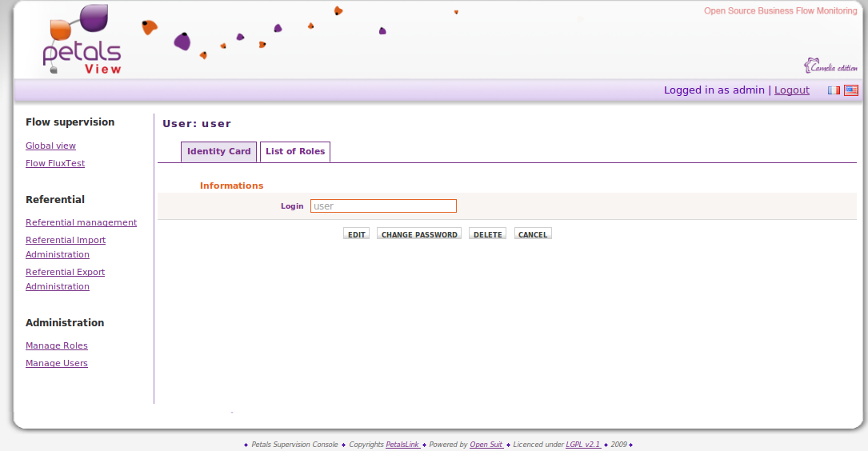Viewport: 868px width, 451px height.
Task: Switch language using the French flag
Action: (834, 90)
